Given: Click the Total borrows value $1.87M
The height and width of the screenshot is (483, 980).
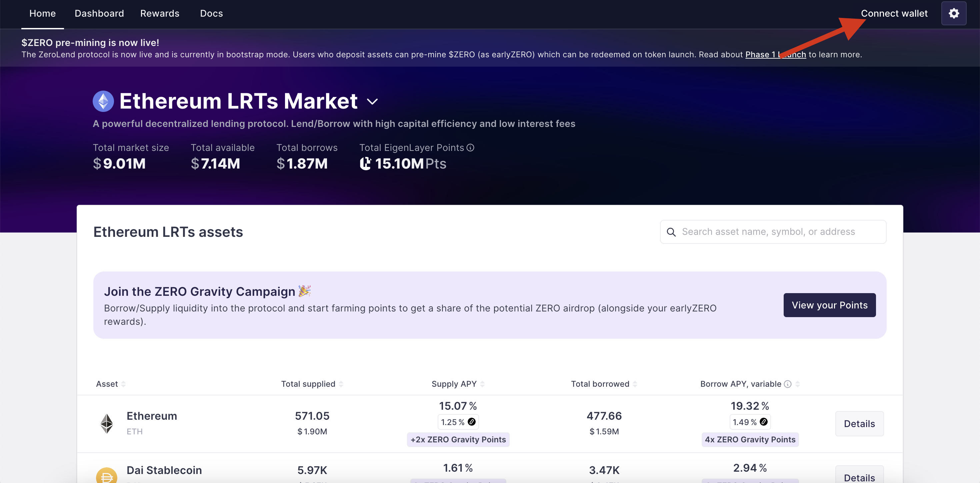Looking at the screenshot, I should tap(302, 164).
